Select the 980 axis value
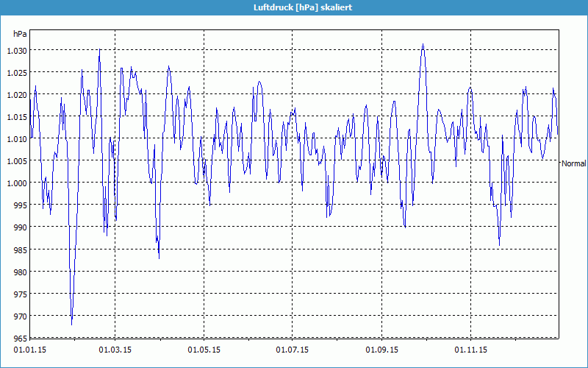The width and height of the screenshot is (588, 368). [19, 271]
